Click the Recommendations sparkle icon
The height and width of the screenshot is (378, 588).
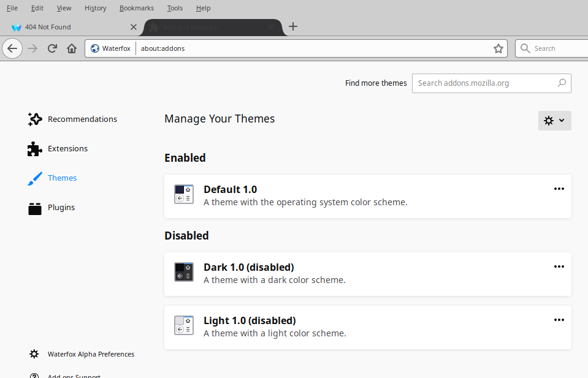(x=35, y=119)
